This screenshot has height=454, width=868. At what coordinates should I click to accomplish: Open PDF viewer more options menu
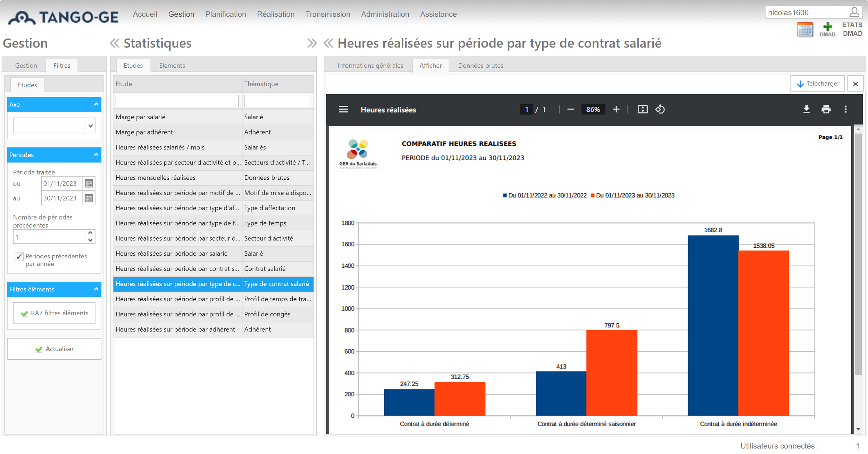pyautogui.click(x=845, y=110)
